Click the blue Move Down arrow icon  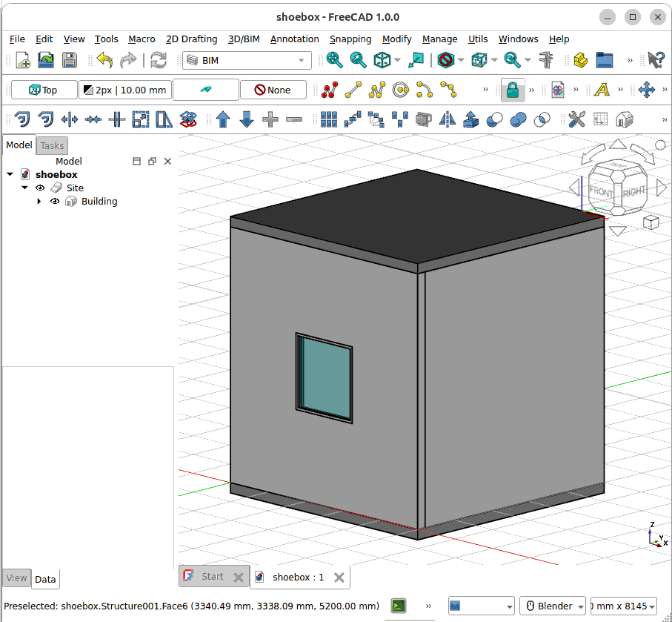(247, 119)
